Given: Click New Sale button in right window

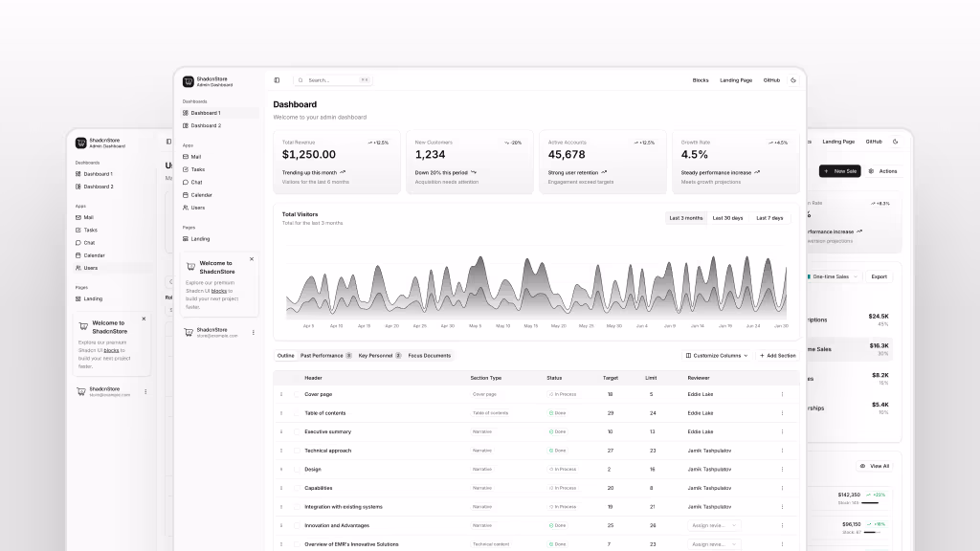Looking at the screenshot, I should pos(840,171).
